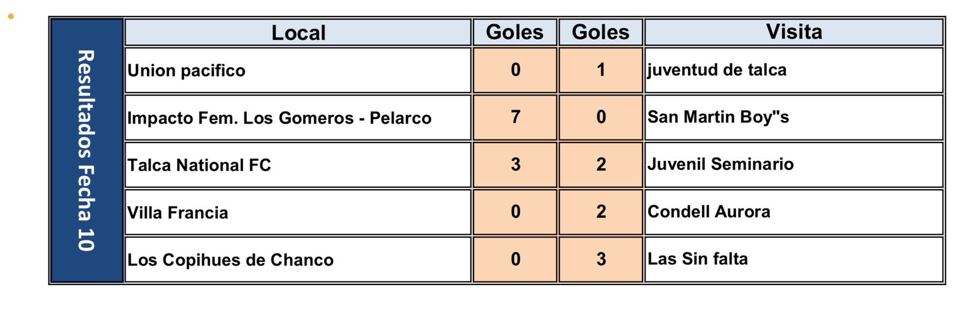980x312 pixels.
Task: Click the Local column header
Action: (x=298, y=32)
